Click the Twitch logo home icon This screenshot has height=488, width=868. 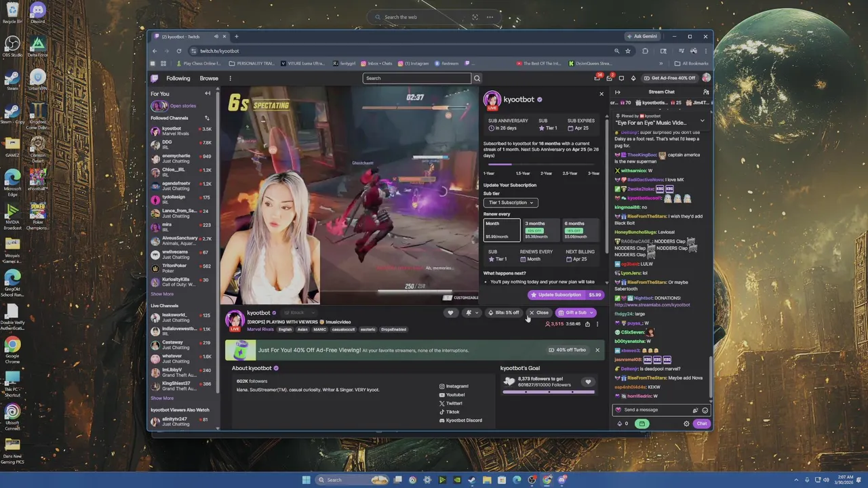155,78
